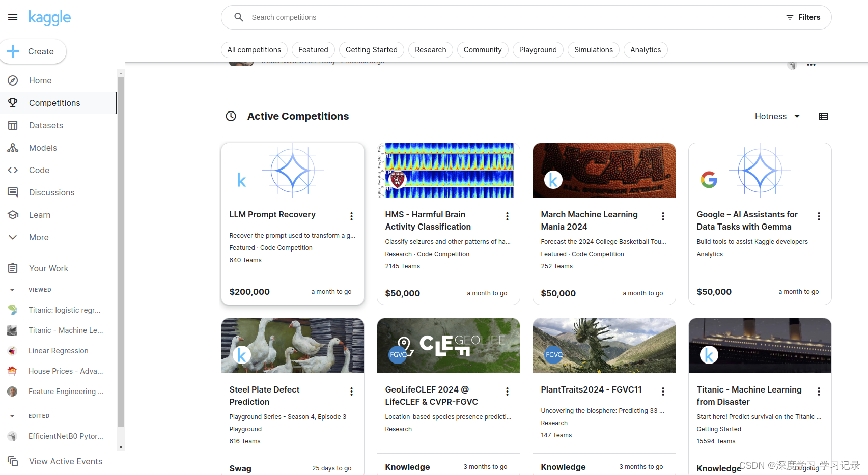Open March Machine Learning Mania 2024 title

[x=590, y=220]
